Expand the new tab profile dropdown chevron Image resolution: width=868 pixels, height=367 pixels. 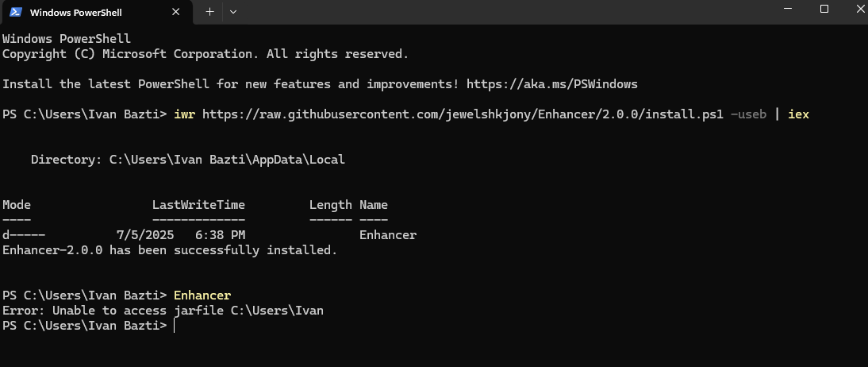[x=233, y=12]
